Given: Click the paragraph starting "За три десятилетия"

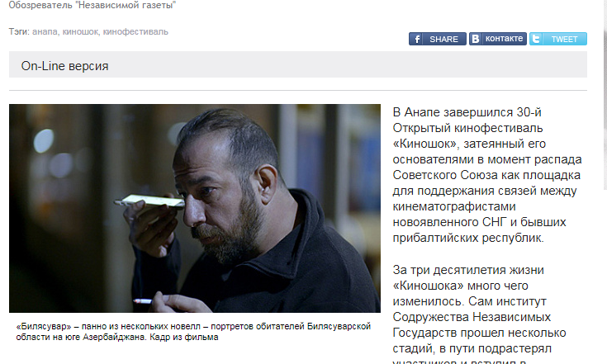Looking at the screenshot, I should coord(479,314).
